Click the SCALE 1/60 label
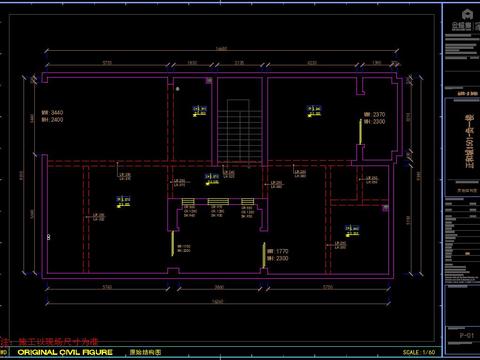The width and height of the screenshot is (480, 360). click(419, 352)
